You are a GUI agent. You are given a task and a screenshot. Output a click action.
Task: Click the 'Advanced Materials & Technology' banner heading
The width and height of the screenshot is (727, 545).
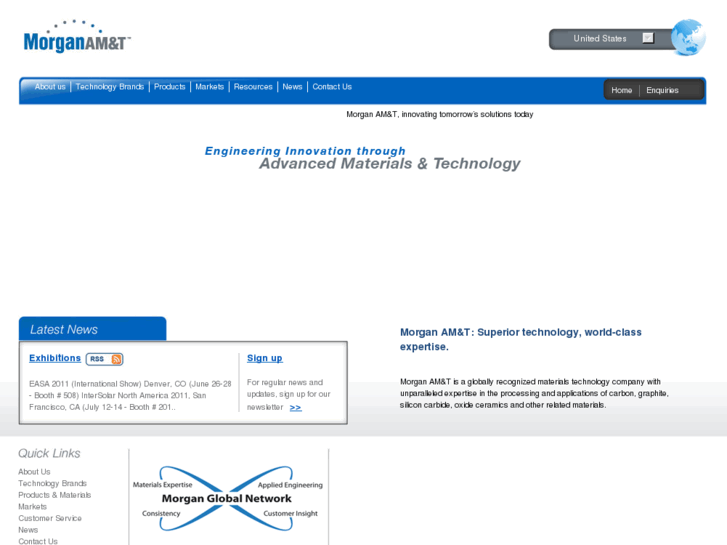click(x=389, y=164)
